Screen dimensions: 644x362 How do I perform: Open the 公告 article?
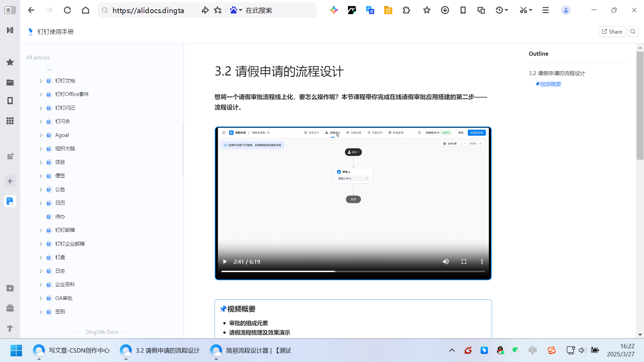(x=60, y=189)
